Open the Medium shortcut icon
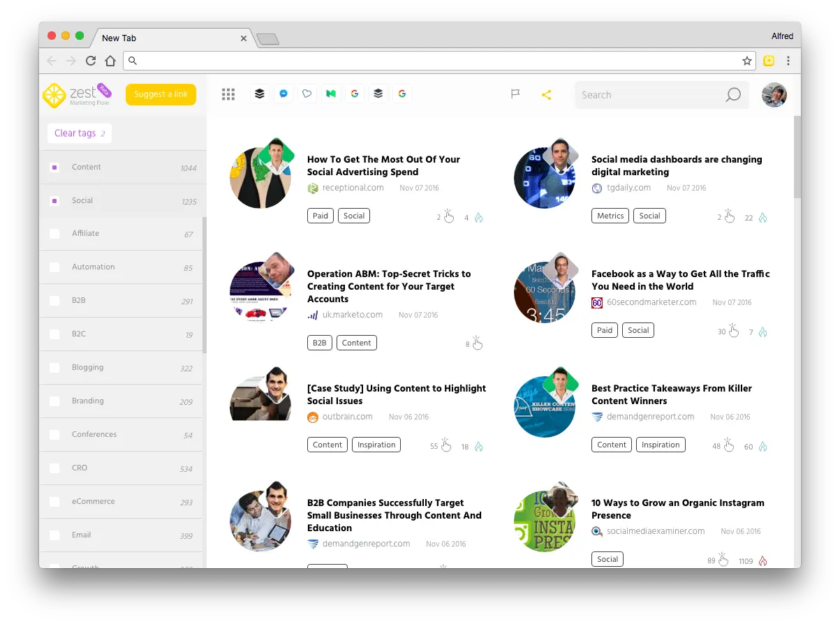The width and height of the screenshot is (840, 624). 331,94
